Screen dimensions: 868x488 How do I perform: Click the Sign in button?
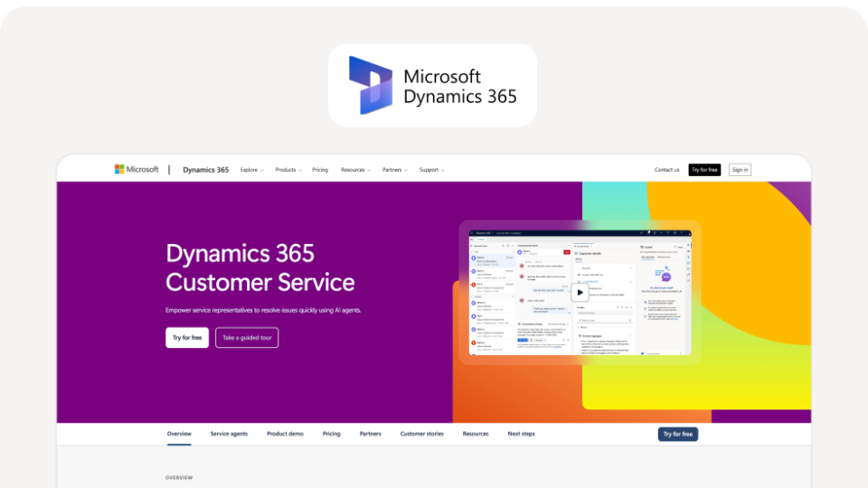click(740, 170)
